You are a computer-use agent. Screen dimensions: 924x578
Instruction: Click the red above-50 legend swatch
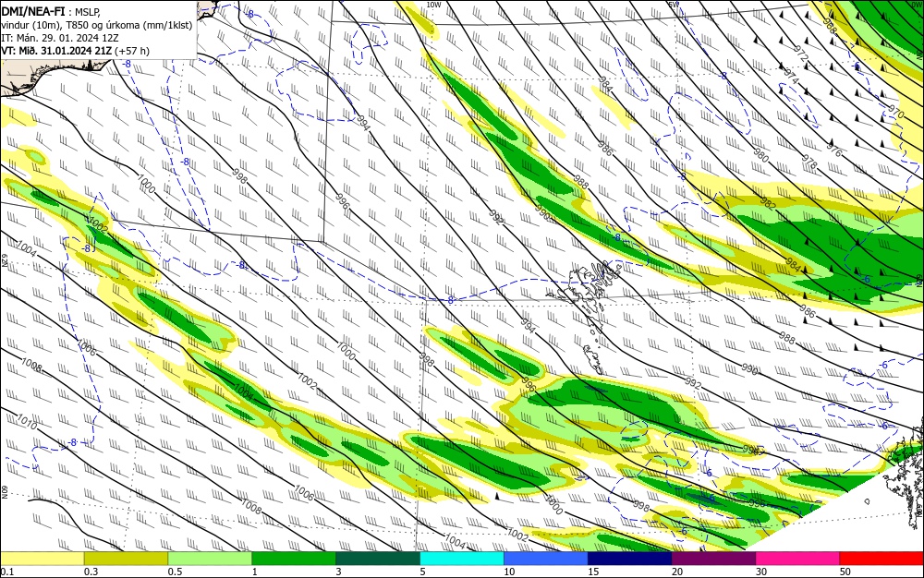881,559
